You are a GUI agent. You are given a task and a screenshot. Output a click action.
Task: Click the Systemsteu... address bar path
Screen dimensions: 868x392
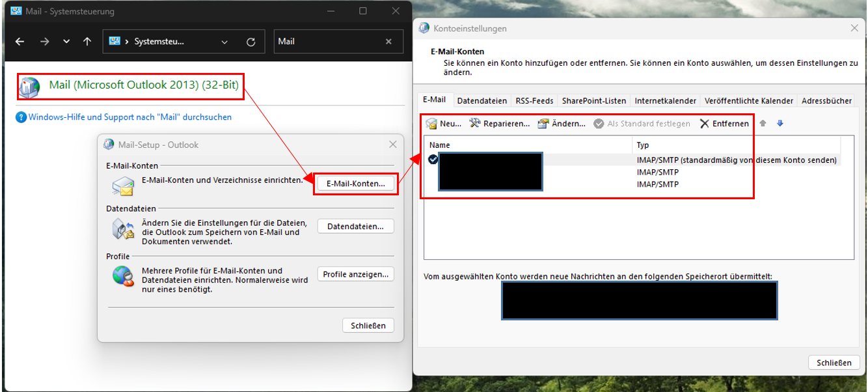coord(159,41)
